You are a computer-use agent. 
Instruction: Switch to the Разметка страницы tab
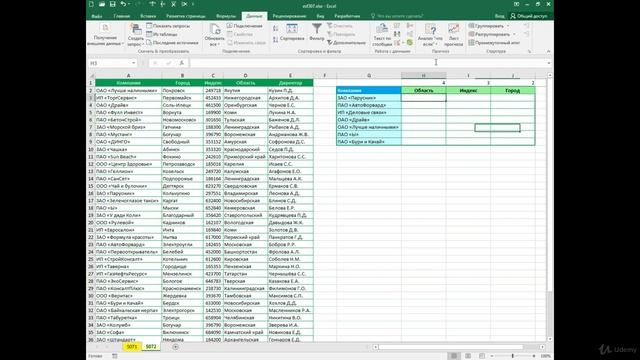(186, 16)
